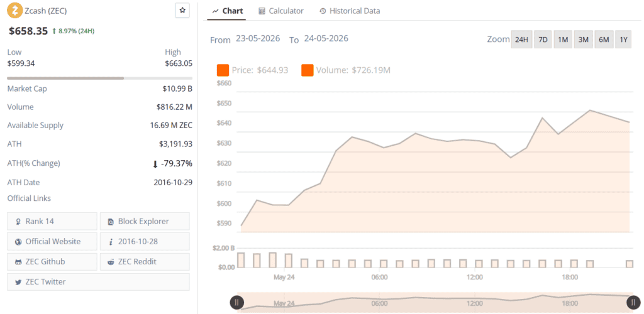Screen dimensions: 644x314
Task: Click the ATH Date 2016-10-29
Action: tap(173, 182)
